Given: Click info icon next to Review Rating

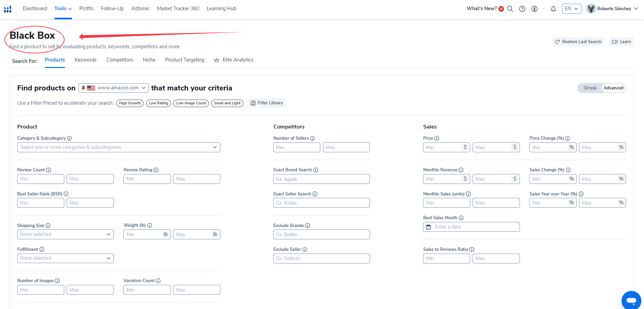Looking at the screenshot, I should [x=156, y=170].
